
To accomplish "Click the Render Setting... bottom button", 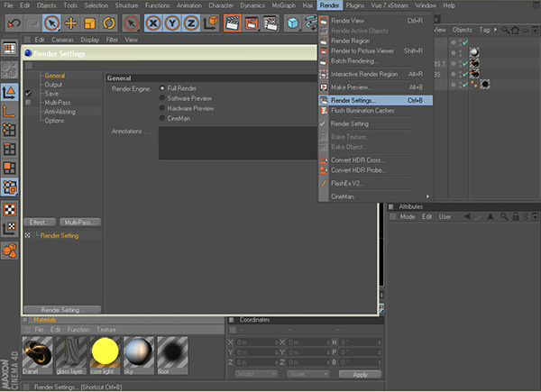I will pyautogui.click(x=62, y=310).
